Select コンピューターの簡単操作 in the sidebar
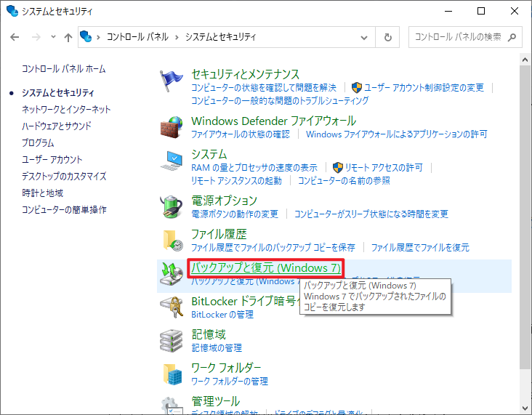 (x=64, y=210)
